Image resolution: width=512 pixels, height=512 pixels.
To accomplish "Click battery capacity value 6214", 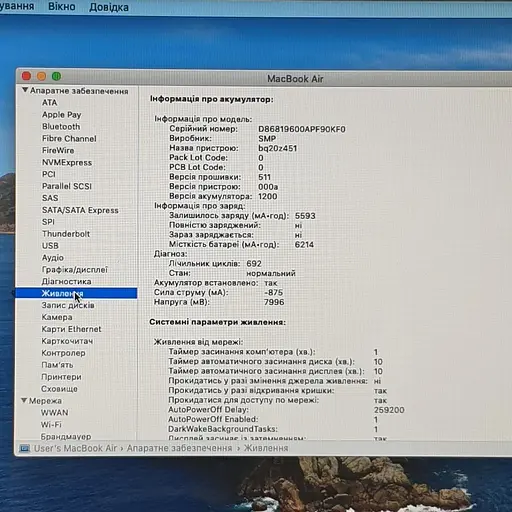I will tap(304, 245).
